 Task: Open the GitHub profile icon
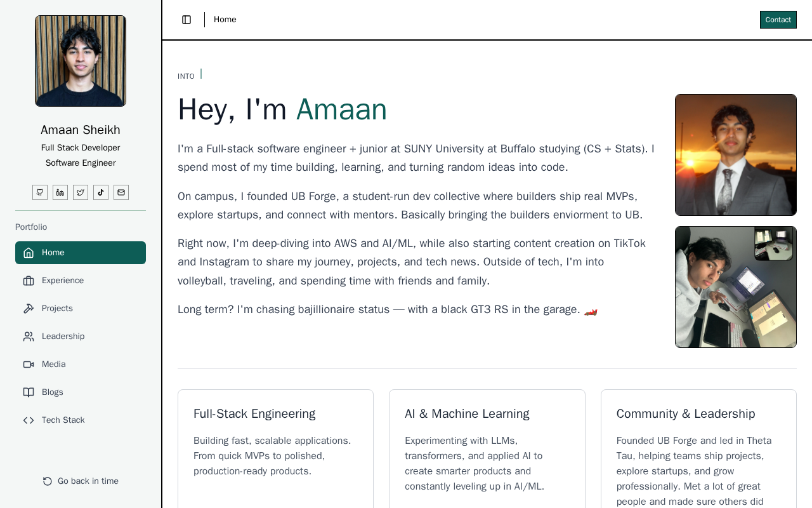click(x=40, y=192)
